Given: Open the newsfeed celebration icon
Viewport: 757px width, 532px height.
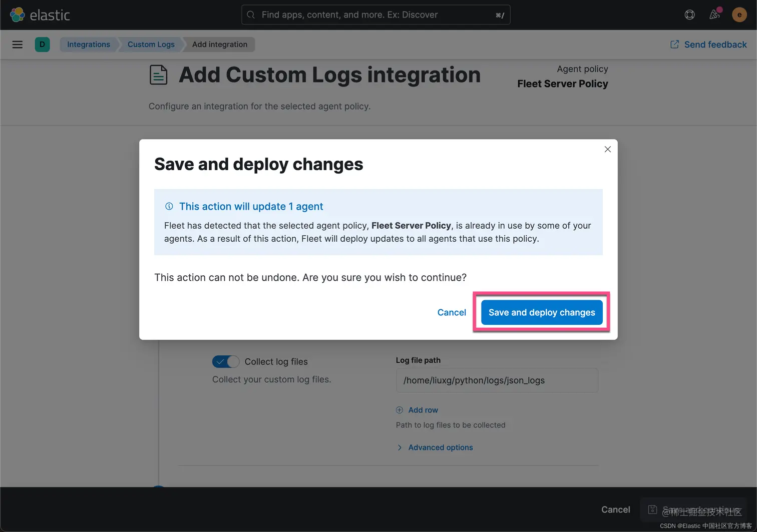Looking at the screenshot, I should [715, 15].
